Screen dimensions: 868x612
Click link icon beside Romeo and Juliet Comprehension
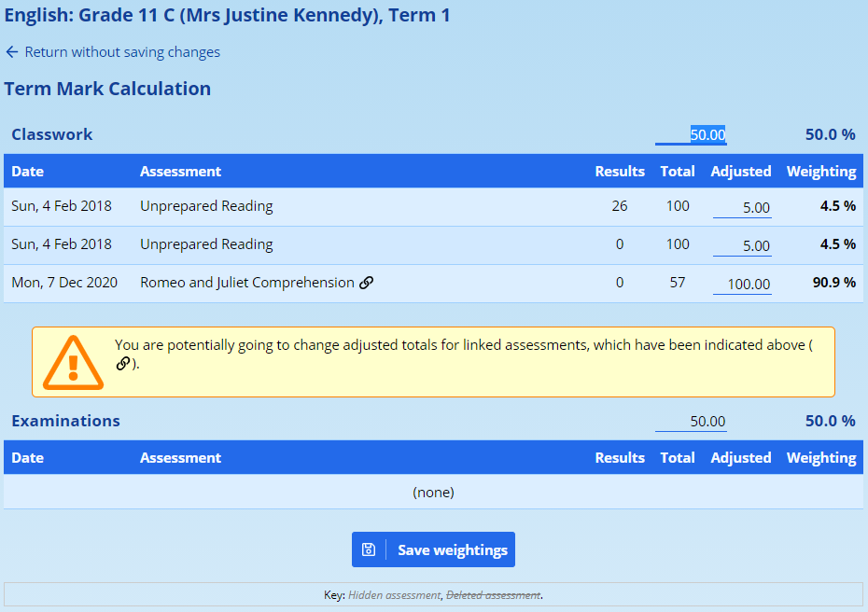[x=367, y=283]
